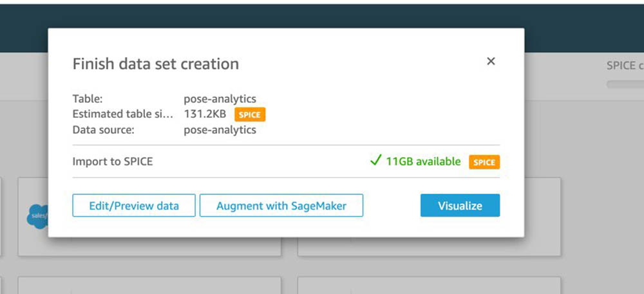Image resolution: width=644 pixels, height=294 pixels.
Task: Select the pose-analytics data source value
Action: click(x=220, y=130)
